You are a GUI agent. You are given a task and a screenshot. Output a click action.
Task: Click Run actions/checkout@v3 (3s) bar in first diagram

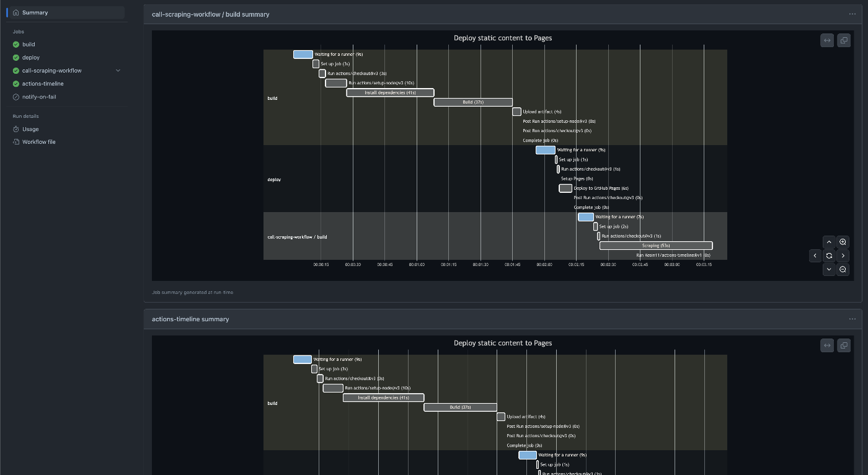pyautogui.click(x=322, y=74)
